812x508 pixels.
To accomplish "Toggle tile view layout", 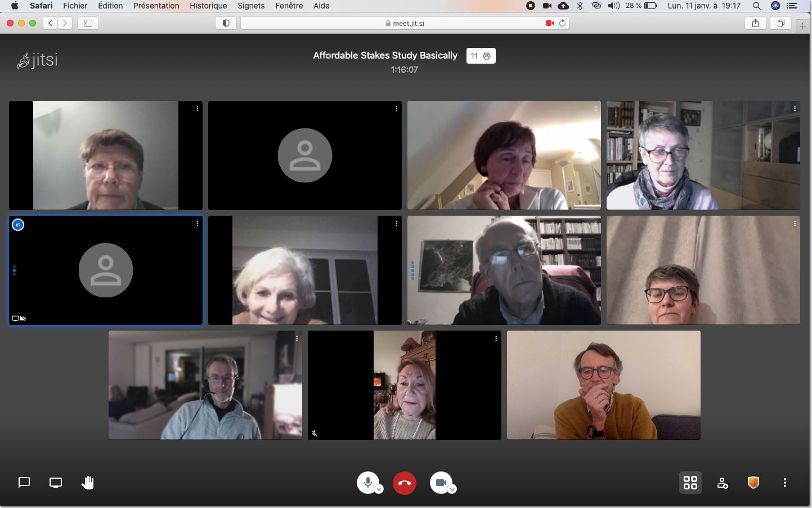I will pyautogui.click(x=690, y=483).
